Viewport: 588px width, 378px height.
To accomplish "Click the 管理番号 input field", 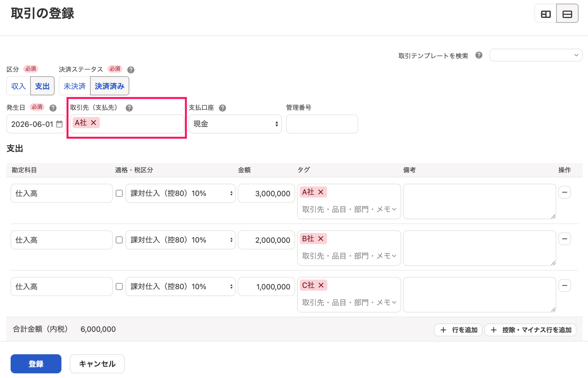I will tap(322, 124).
